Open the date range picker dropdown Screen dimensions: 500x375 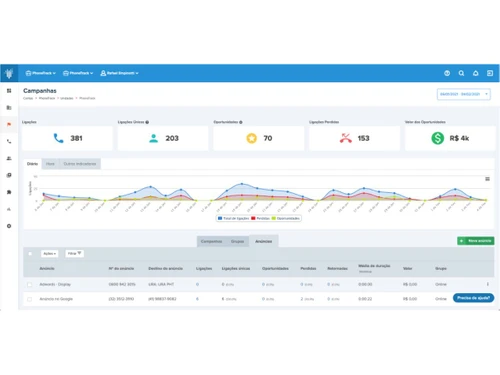[464, 94]
